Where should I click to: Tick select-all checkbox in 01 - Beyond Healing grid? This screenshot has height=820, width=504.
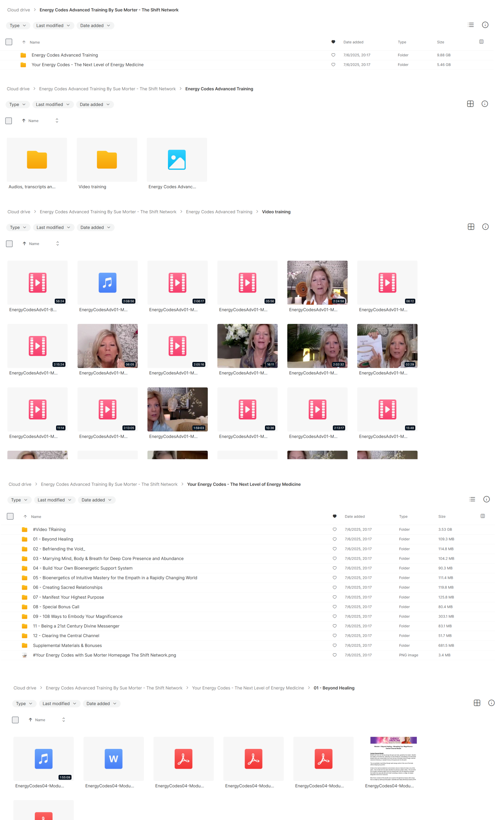click(15, 720)
